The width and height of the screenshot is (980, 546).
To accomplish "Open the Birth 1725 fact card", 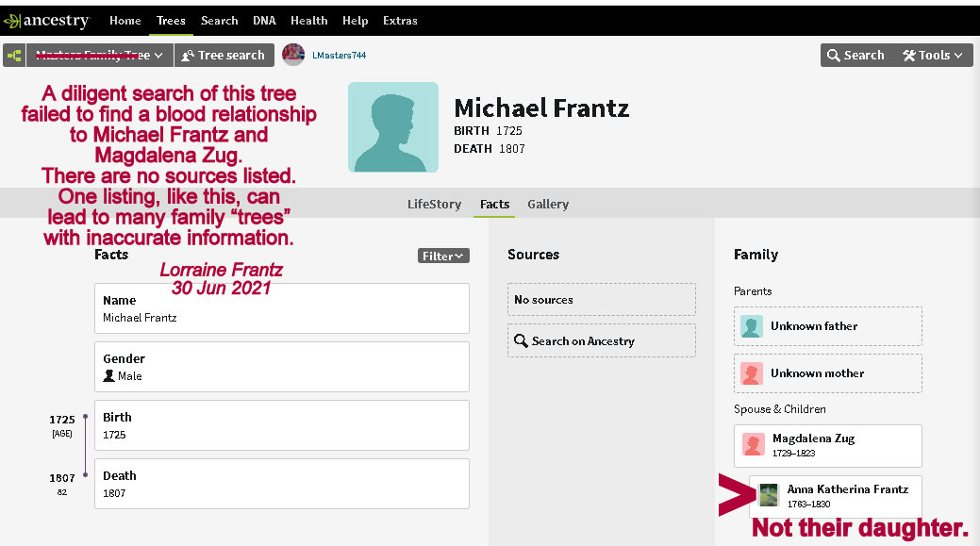I will pos(281,425).
